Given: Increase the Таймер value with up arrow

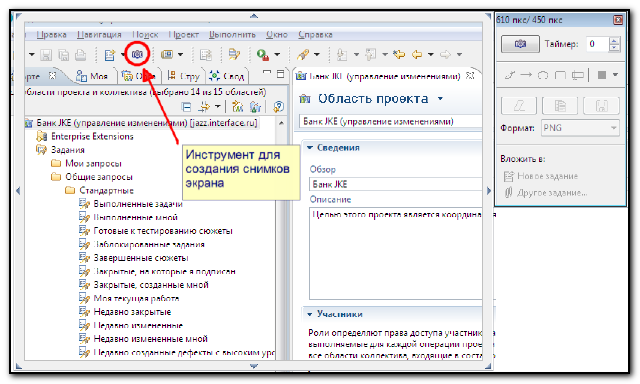Looking at the screenshot, I should click(614, 40).
